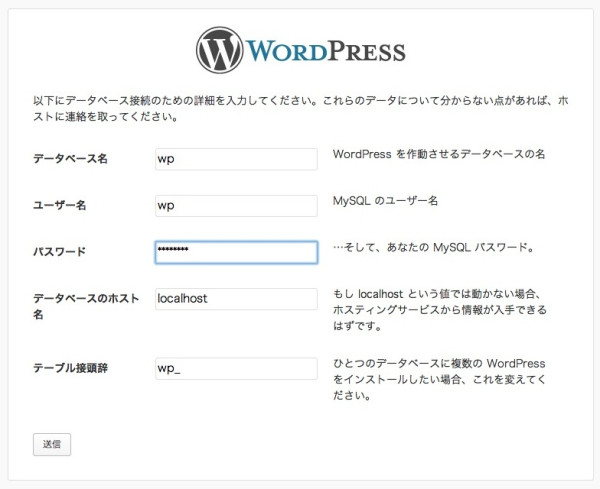
Task: Click the localhost host name field
Action: point(236,299)
